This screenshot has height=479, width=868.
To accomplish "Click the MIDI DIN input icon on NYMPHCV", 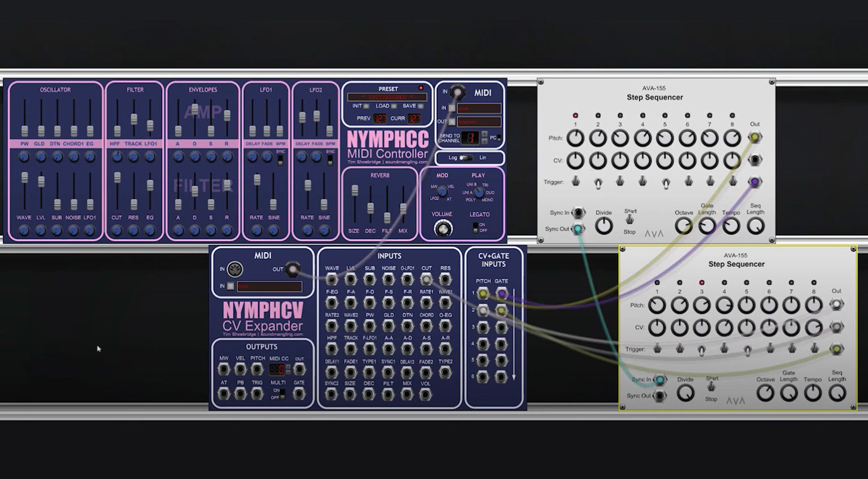I will pyautogui.click(x=234, y=269).
